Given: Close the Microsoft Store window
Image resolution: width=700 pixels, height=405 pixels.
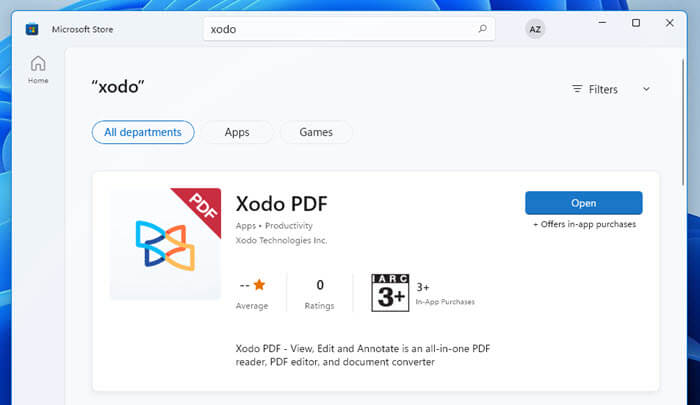Looking at the screenshot, I should point(669,22).
